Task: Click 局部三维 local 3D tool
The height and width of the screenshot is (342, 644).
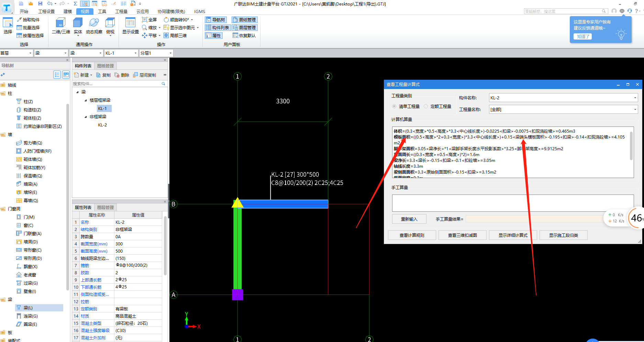Action: point(175,36)
